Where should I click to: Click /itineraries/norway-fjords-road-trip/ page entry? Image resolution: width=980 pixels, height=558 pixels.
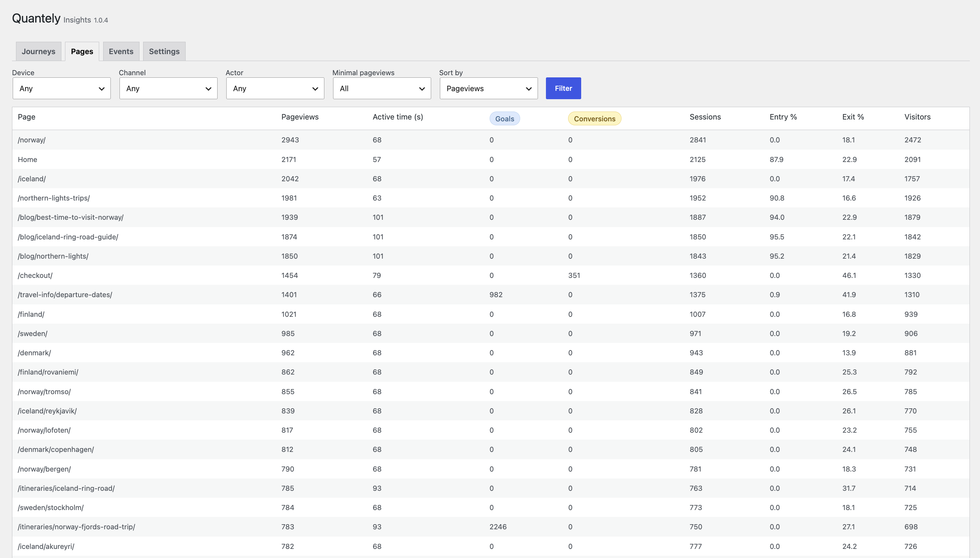pos(76,527)
